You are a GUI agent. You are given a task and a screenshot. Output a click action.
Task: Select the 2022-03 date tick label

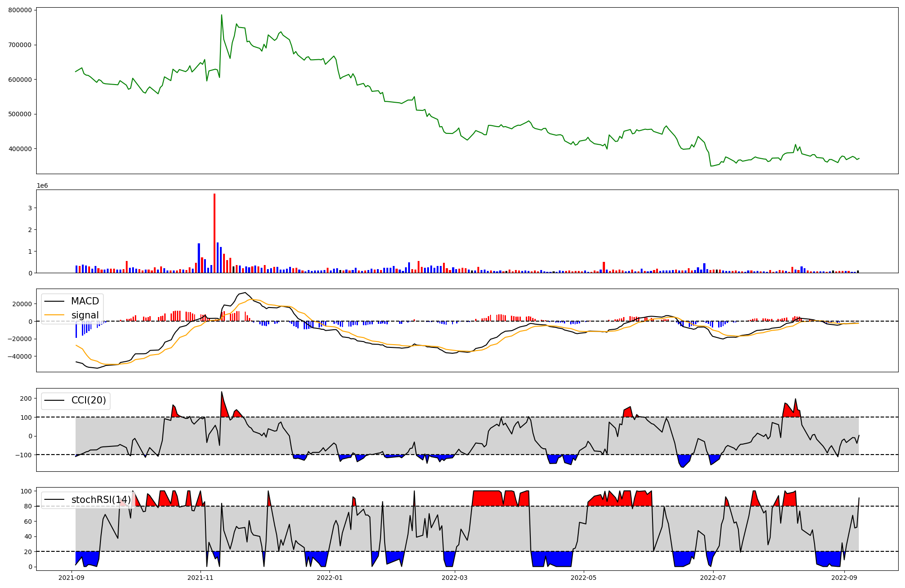coord(454,577)
